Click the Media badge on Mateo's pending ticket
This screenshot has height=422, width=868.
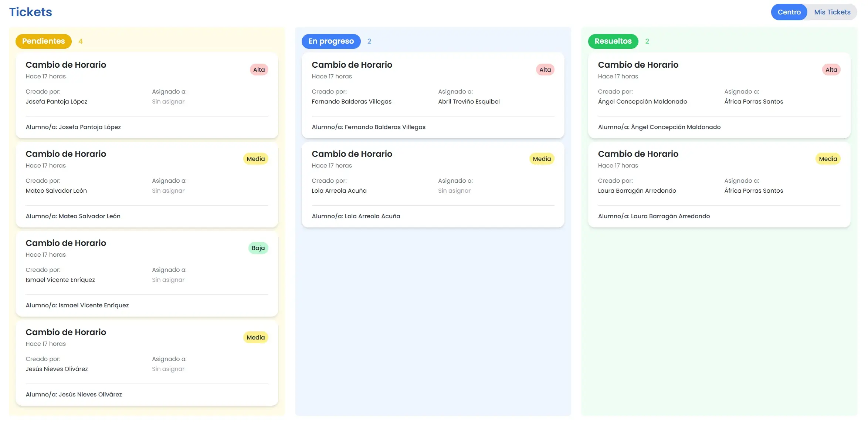pos(255,159)
